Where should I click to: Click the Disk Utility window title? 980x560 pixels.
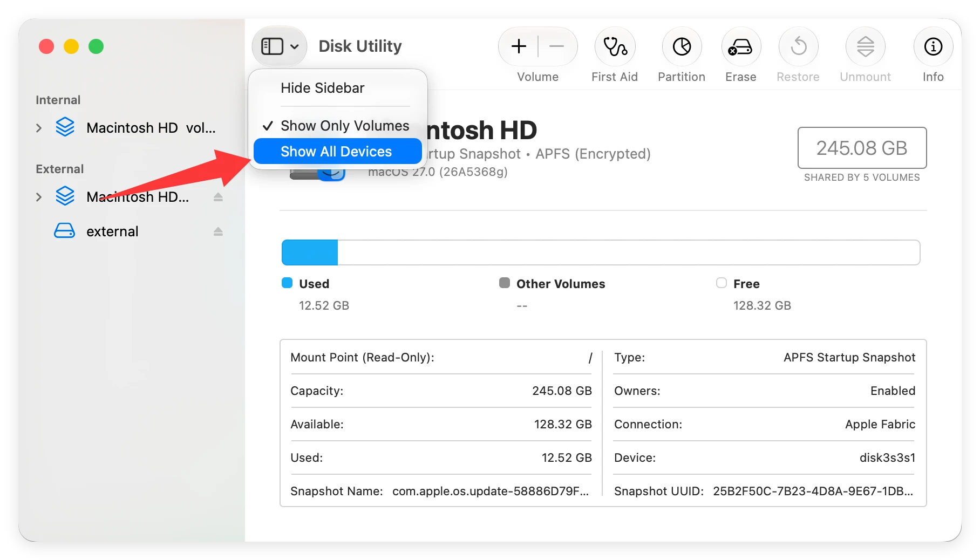click(360, 46)
